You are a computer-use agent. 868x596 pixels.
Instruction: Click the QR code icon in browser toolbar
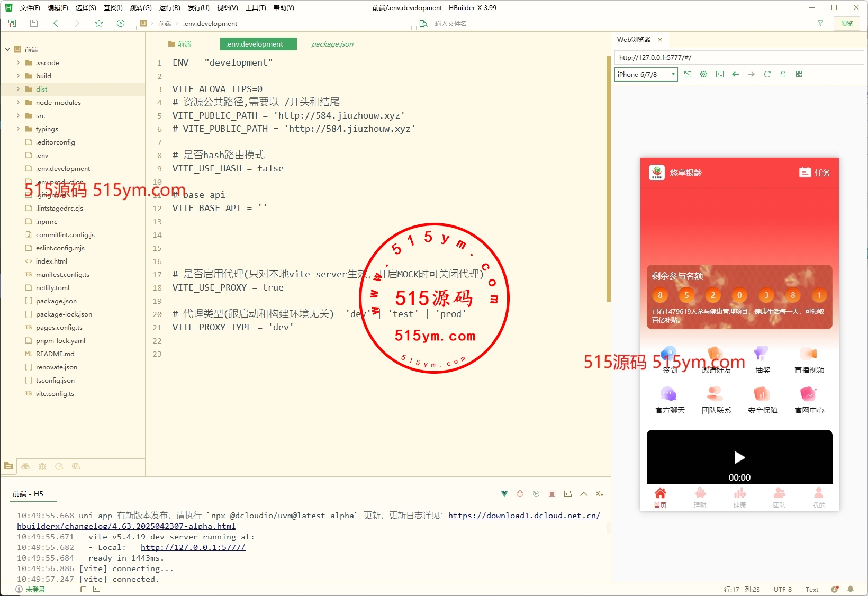799,74
